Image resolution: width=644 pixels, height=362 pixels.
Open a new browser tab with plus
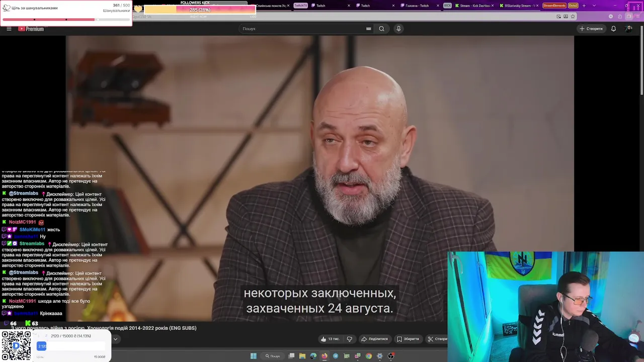point(584,6)
